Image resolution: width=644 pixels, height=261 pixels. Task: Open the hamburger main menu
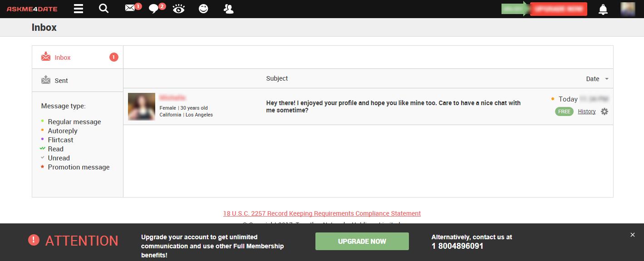pos(79,9)
